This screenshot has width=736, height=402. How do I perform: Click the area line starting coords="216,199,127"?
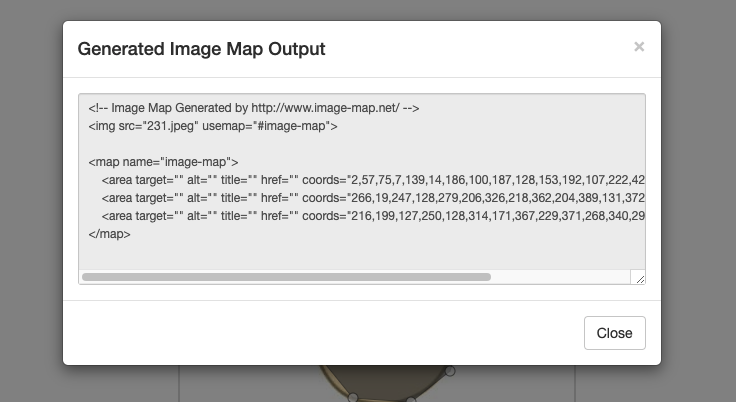tap(373, 216)
